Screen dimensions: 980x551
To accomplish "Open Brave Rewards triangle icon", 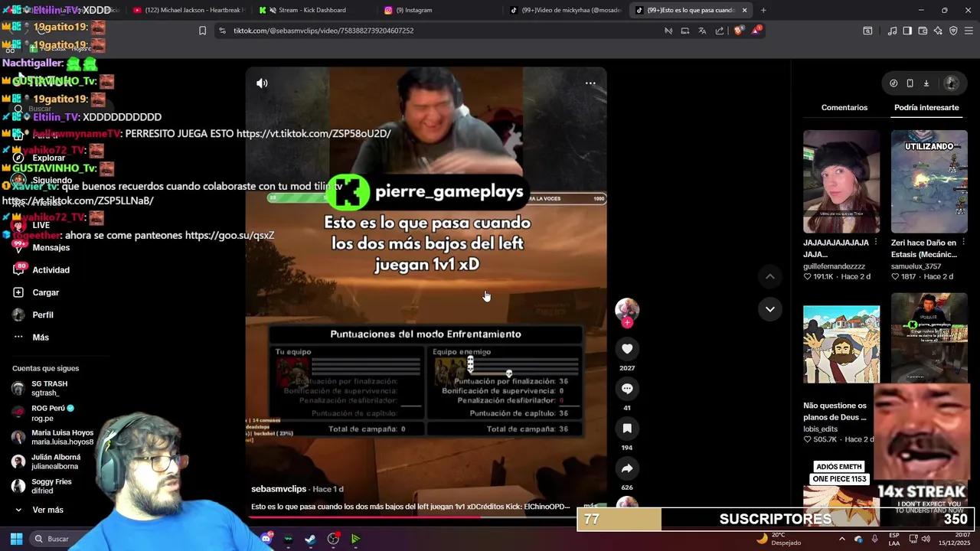I will 756,31.
